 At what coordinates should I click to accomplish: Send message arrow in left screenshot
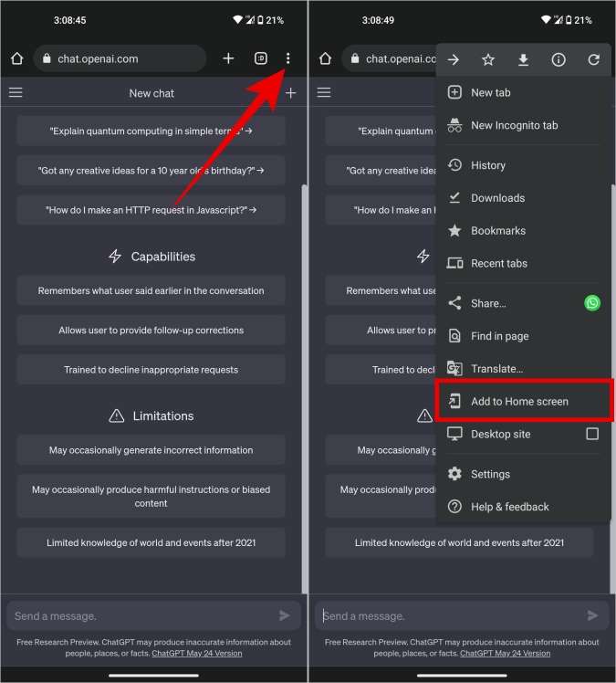285,615
